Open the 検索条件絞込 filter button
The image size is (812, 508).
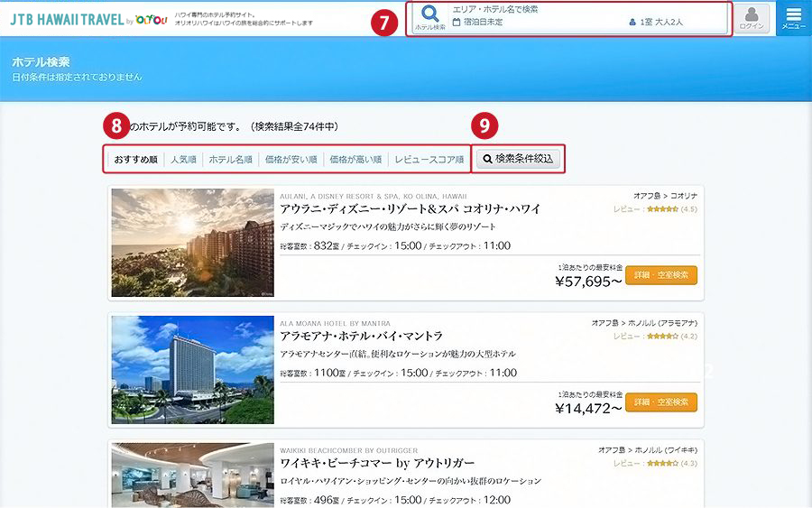pos(518,159)
